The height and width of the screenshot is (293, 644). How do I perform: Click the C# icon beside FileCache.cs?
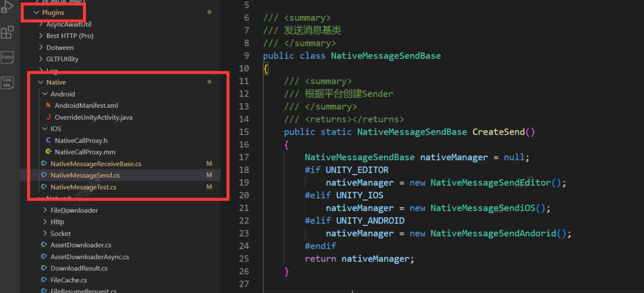tap(44, 280)
